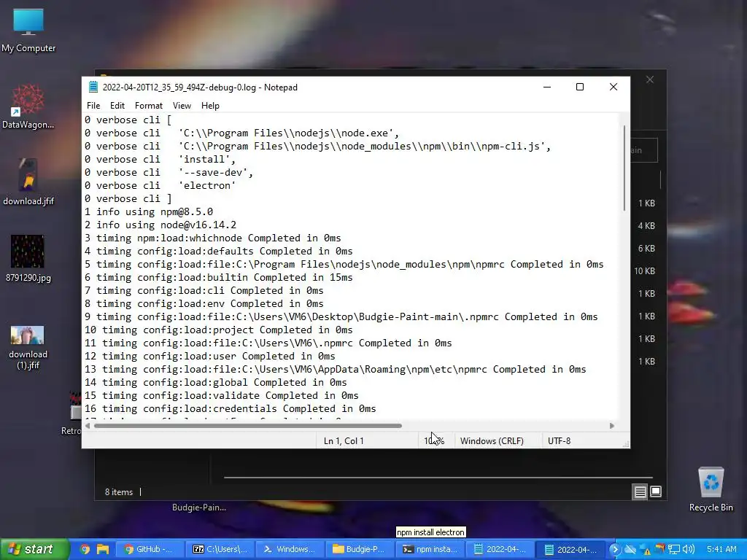This screenshot has height=560, width=747.
Task: Click the text line containing 'electron'
Action: pos(160,186)
